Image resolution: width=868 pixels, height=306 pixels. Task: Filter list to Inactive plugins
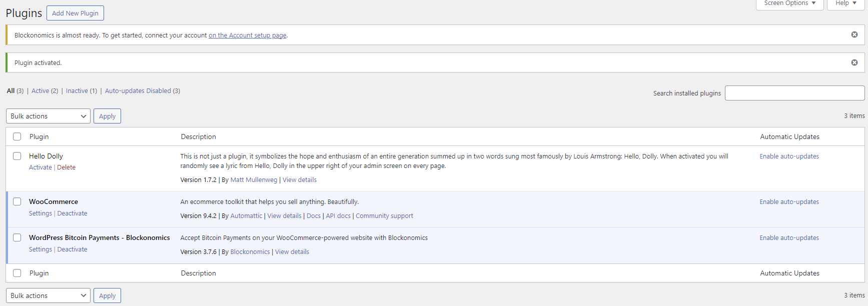[82, 90]
